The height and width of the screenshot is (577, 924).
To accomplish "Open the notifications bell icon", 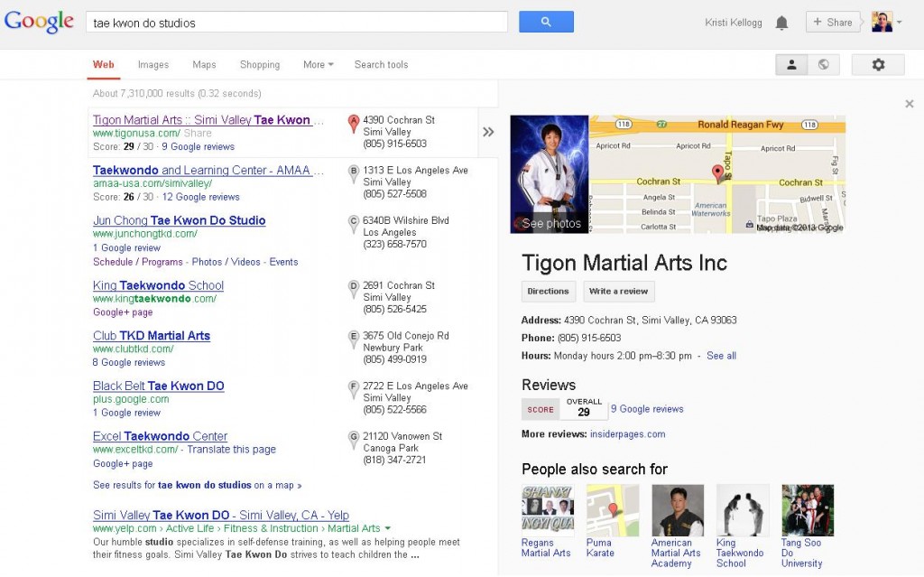I will point(781,23).
